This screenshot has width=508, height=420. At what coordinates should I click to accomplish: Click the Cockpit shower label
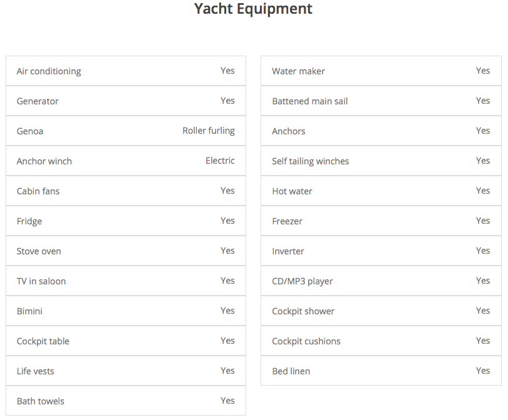[303, 311]
